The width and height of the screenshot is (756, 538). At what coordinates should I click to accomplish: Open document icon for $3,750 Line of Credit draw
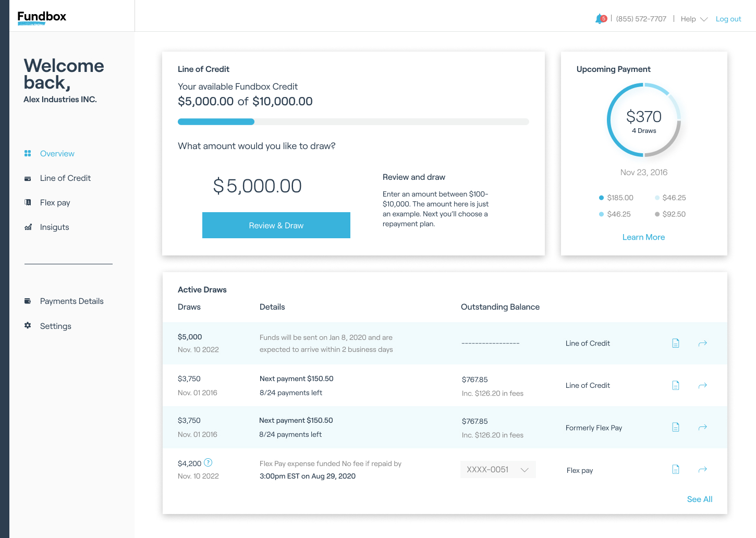[x=676, y=385]
